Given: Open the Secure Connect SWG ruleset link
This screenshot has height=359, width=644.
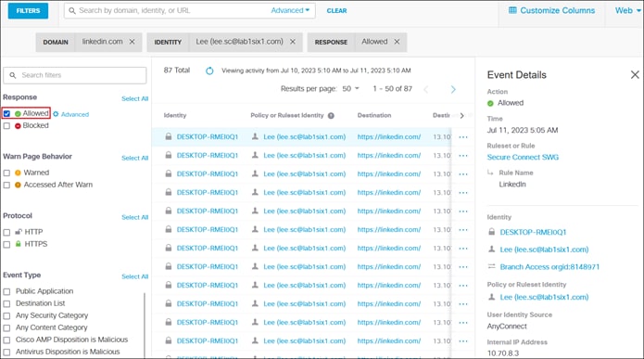Looking at the screenshot, I should (x=523, y=157).
